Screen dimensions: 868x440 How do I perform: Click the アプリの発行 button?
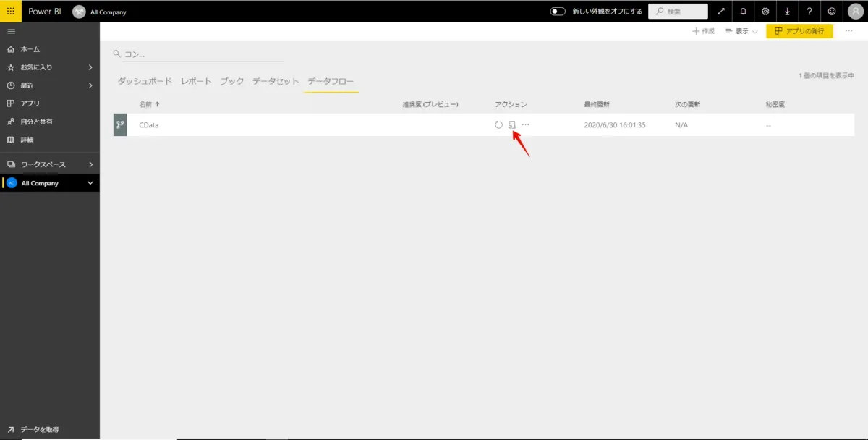coord(799,31)
